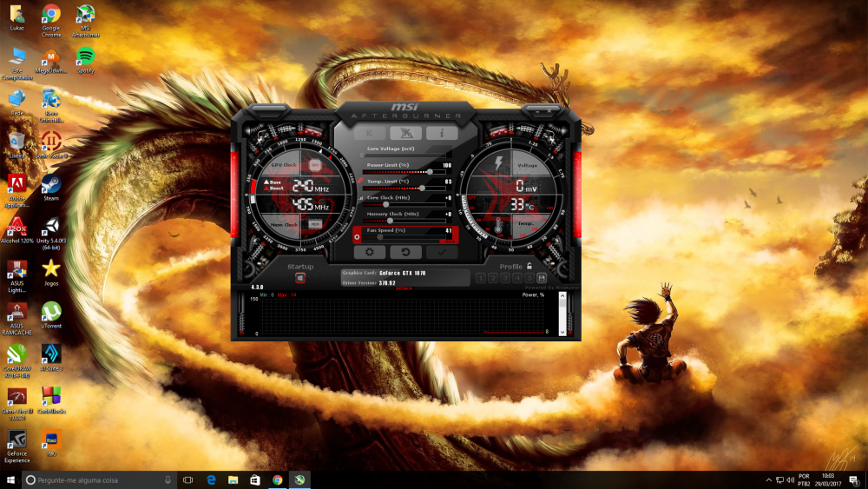Open the Kombustor K button
Image resolution: width=868 pixels, height=489 pixels.
click(x=370, y=133)
